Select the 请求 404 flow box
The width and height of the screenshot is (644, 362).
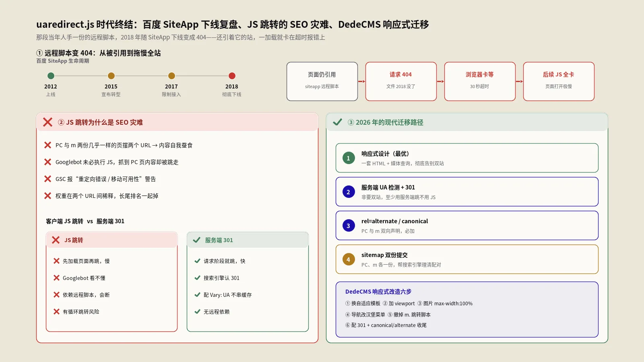tap(401, 81)
